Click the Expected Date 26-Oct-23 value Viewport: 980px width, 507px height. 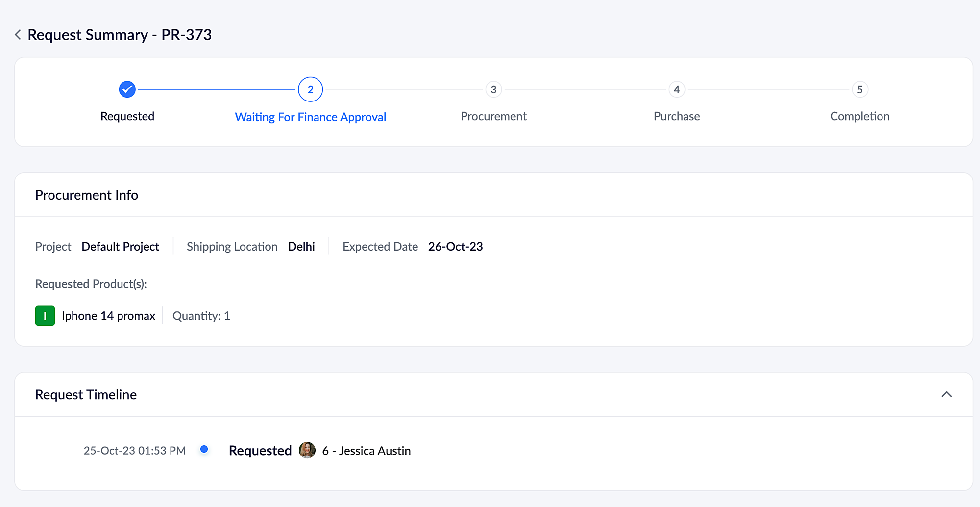click(x=455, y=247)
